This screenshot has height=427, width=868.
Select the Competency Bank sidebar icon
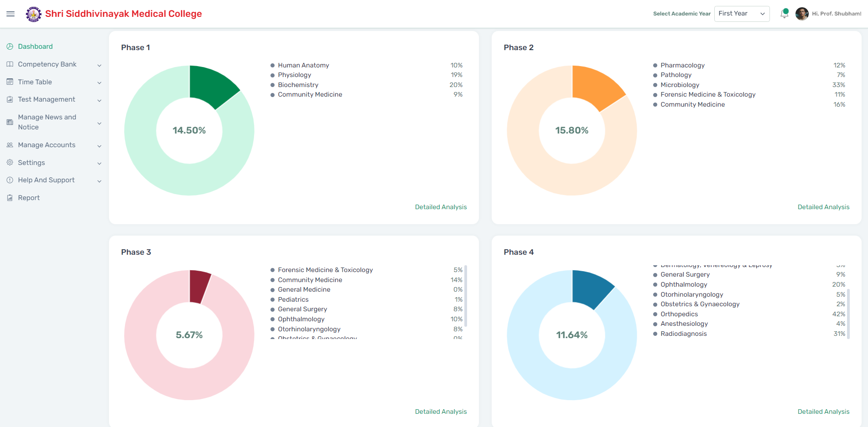tap(10, 64)
